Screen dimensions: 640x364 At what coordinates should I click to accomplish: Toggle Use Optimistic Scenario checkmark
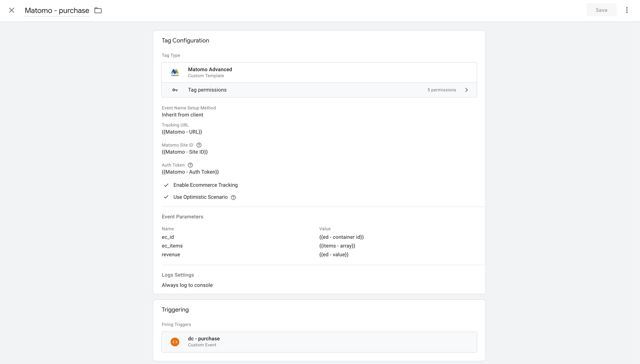pyautogui.click(x=166, y=197)
